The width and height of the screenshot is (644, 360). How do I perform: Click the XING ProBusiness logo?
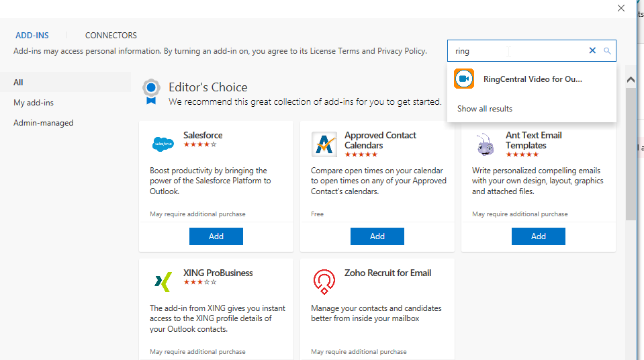tap(163, 282)
